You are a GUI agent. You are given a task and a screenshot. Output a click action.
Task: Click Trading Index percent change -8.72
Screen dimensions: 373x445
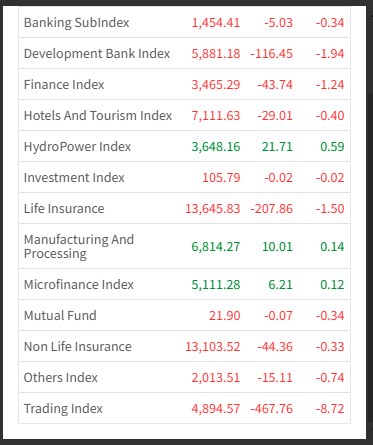(330, 409)
